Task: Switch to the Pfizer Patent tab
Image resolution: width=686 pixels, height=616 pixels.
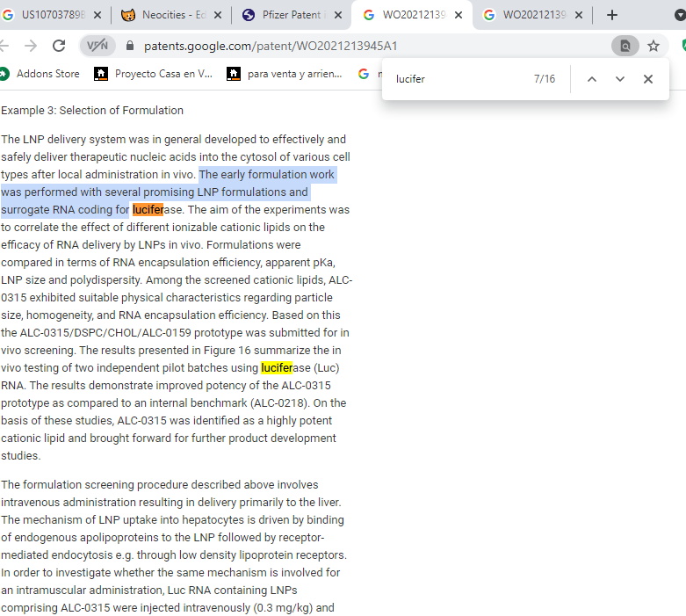Action: click(285, 15)
